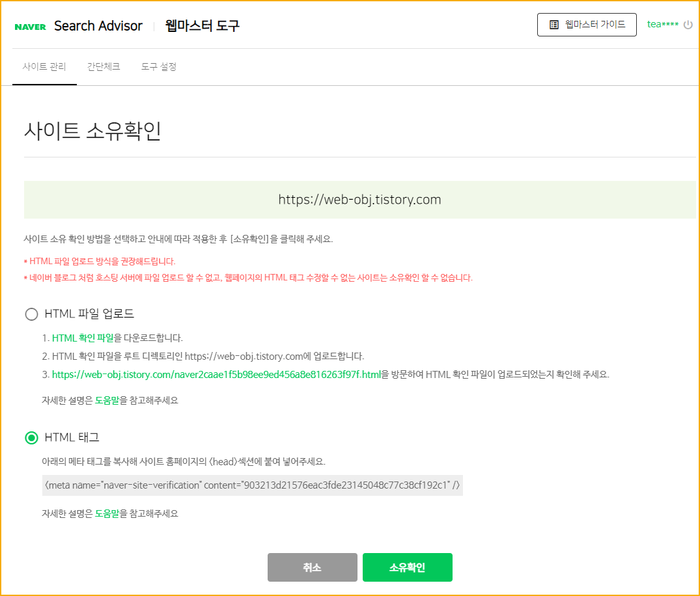700x596 pixels.
Task: Click the HTML 파일 업로드 option label
Action: (x=89, y=314)
